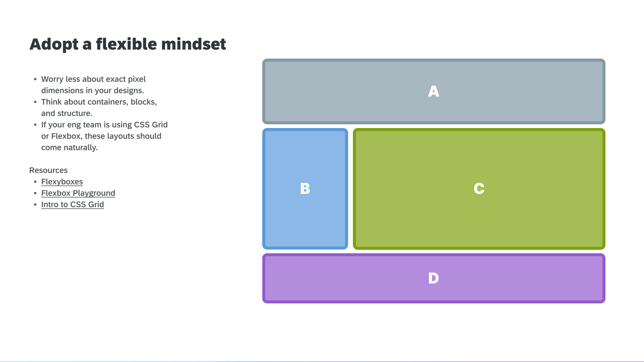The width and height of the screenshot is (644, 362).
Task: Click the white letter B
Action: (305, 188)
